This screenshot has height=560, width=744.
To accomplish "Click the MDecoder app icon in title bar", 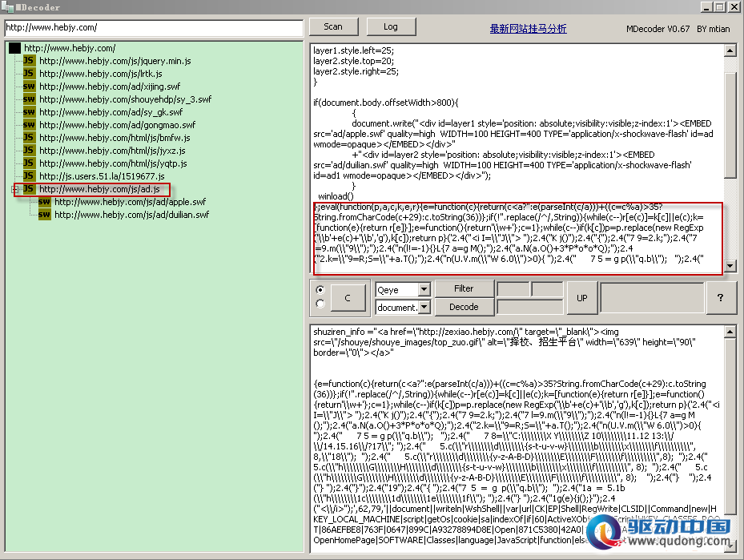I will (7, 6).
